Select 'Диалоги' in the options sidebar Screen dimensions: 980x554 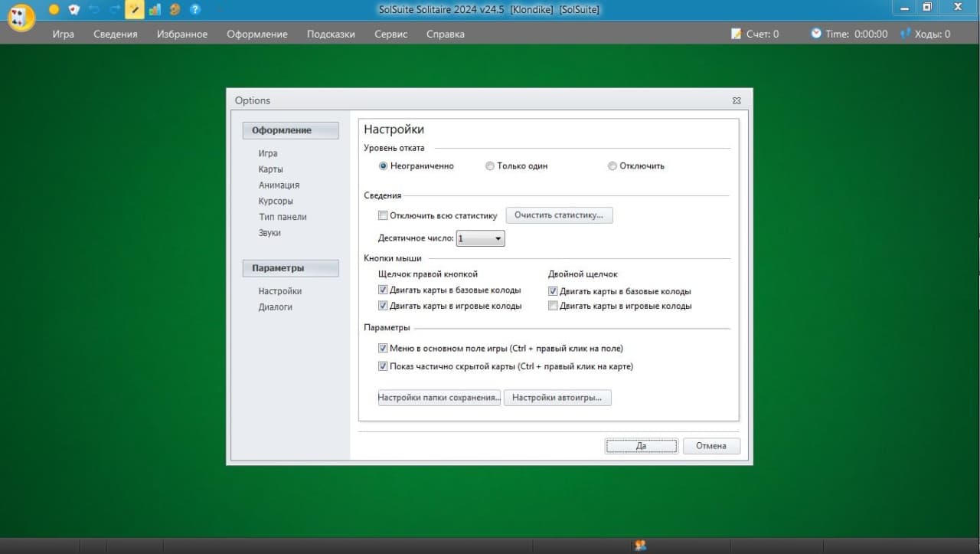click(x=275, y=307)
